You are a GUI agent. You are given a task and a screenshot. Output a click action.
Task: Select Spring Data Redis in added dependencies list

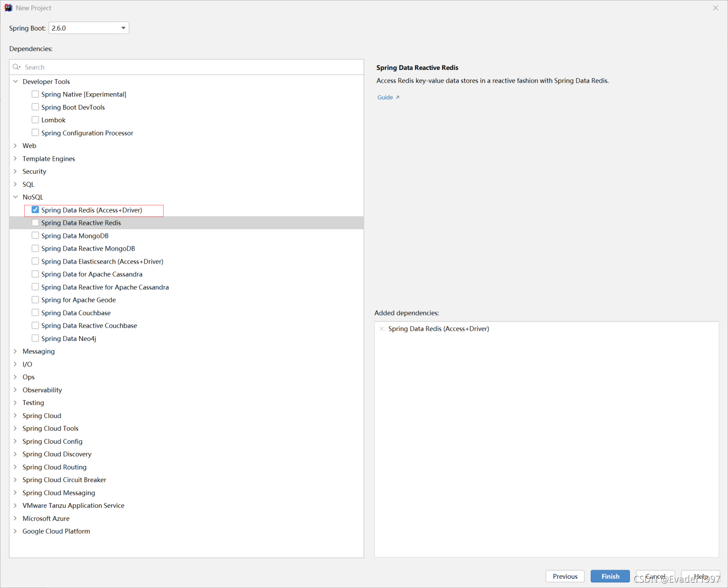[x=439, y=329]
